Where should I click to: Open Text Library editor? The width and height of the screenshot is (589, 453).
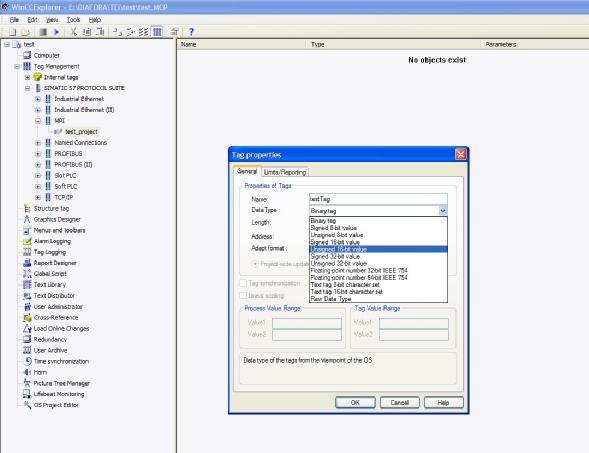[x=50, y=285]
